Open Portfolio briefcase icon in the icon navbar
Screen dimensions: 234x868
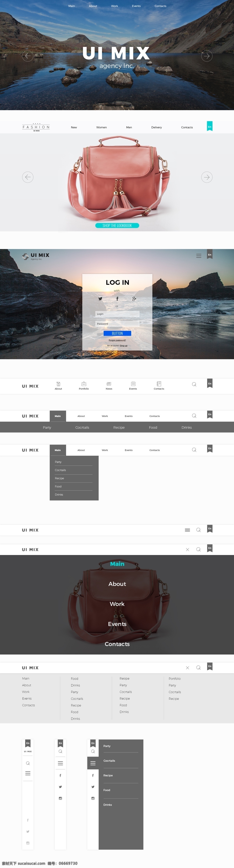(x=84, y=386)
